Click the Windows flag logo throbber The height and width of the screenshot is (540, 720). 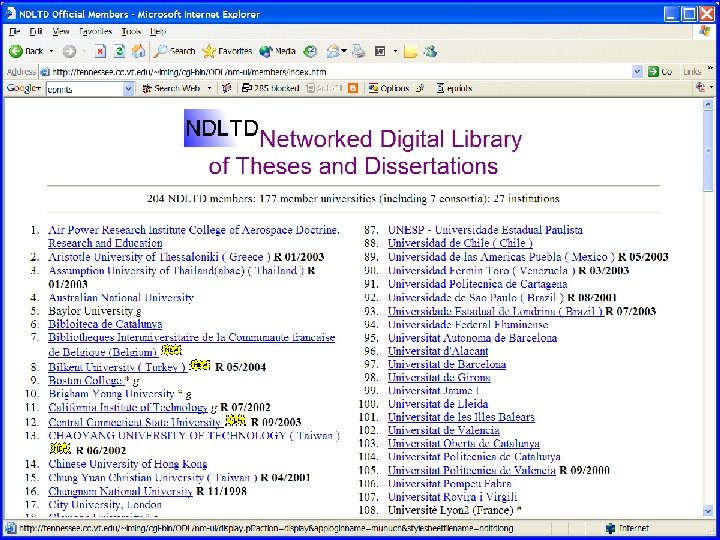coord(705,31)
